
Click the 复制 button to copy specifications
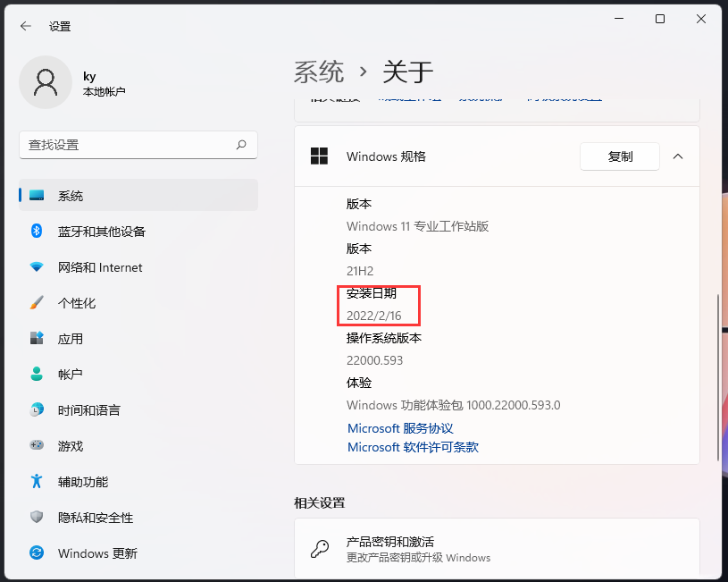(619, 156)
